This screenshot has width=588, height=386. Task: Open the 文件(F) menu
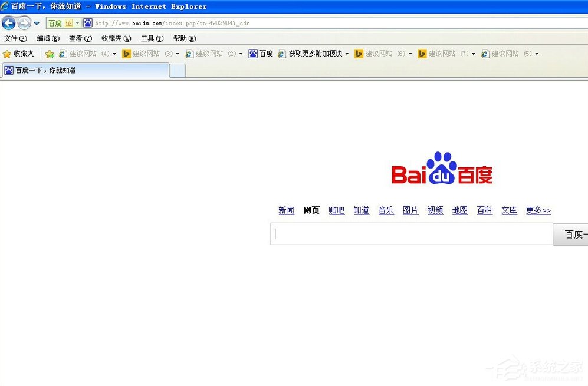(x=15, y=39)
